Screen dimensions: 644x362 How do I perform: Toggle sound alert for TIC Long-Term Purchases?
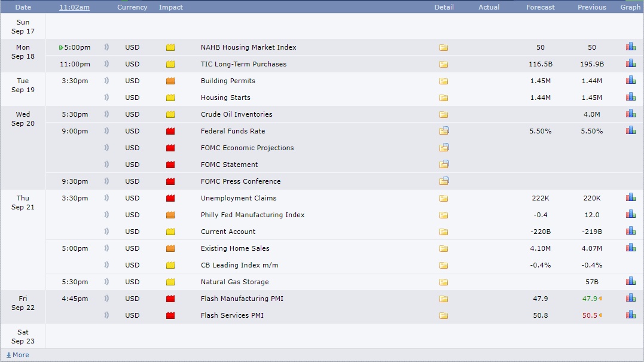tap(106, 64)
